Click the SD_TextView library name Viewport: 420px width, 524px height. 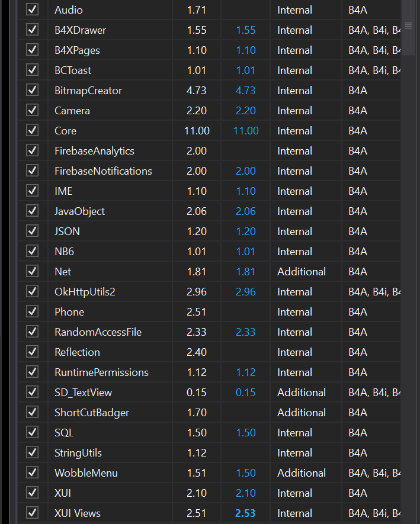click(83, 393)
